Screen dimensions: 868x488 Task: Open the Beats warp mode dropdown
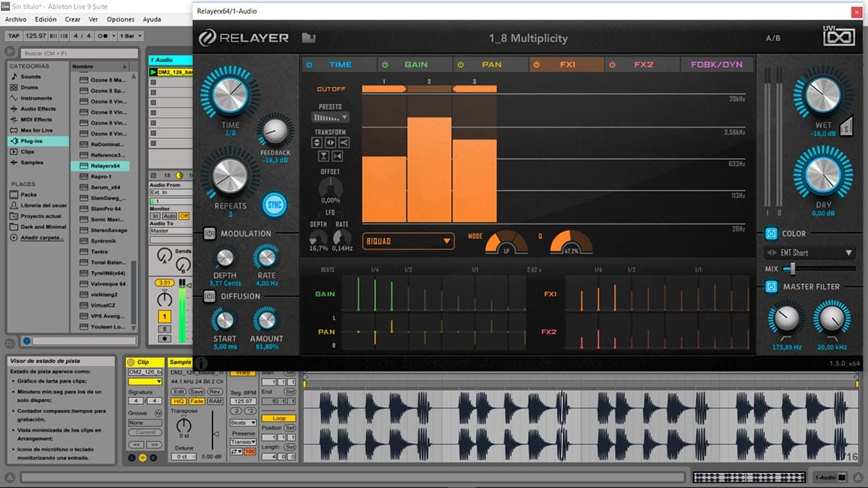243,422
